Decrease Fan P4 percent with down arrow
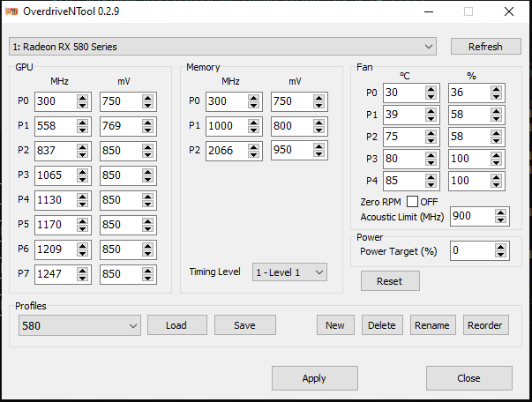 496,185
